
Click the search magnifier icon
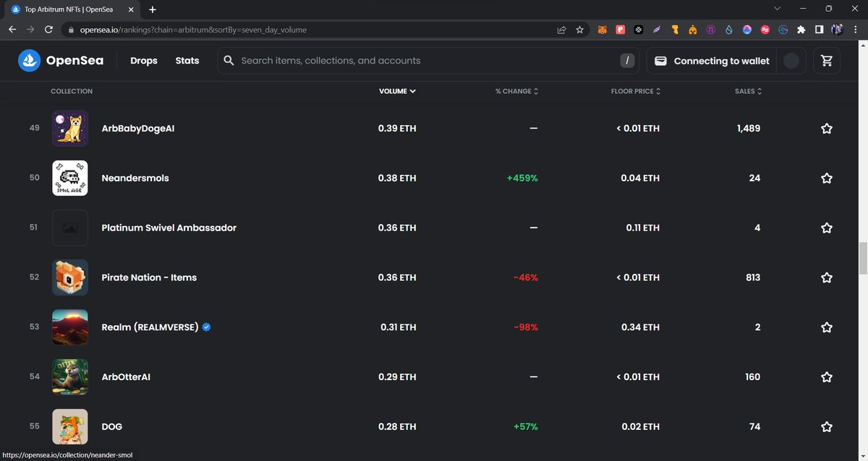[x=229, y=61]
